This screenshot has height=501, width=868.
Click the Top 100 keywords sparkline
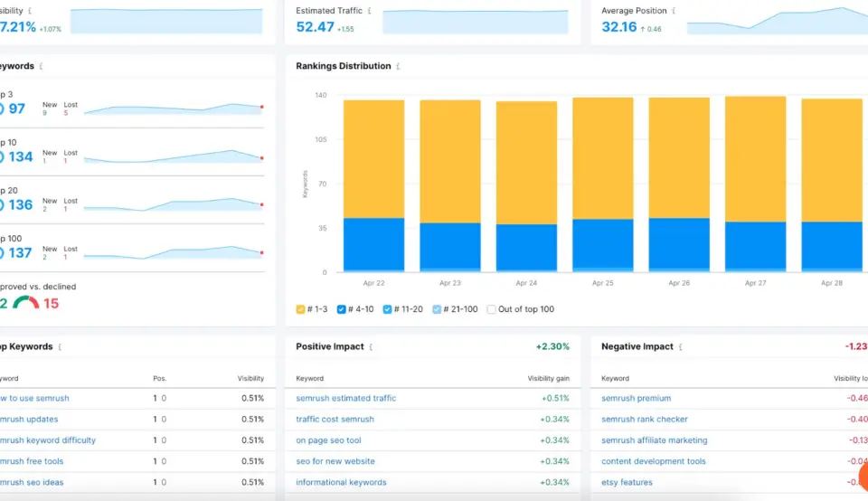(174, 253)
